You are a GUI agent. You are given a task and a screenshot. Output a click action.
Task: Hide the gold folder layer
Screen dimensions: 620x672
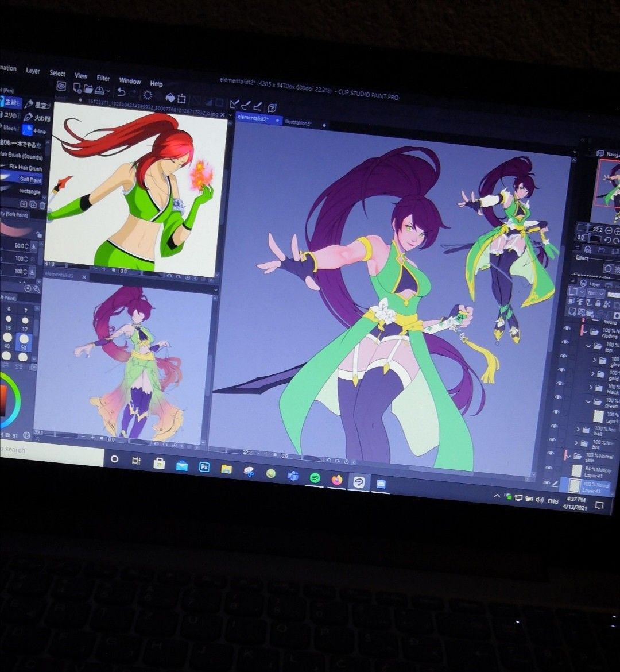pyautogui.click(x=561, y=369)
